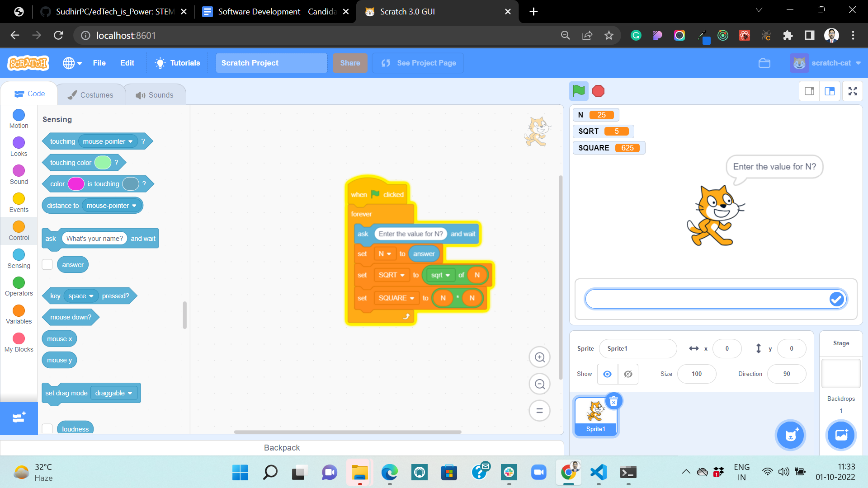Screen dimensions: 868x488
Task: Hide Sprite1 using the crossed-eye toggle
Action: [x=628, y=374]
